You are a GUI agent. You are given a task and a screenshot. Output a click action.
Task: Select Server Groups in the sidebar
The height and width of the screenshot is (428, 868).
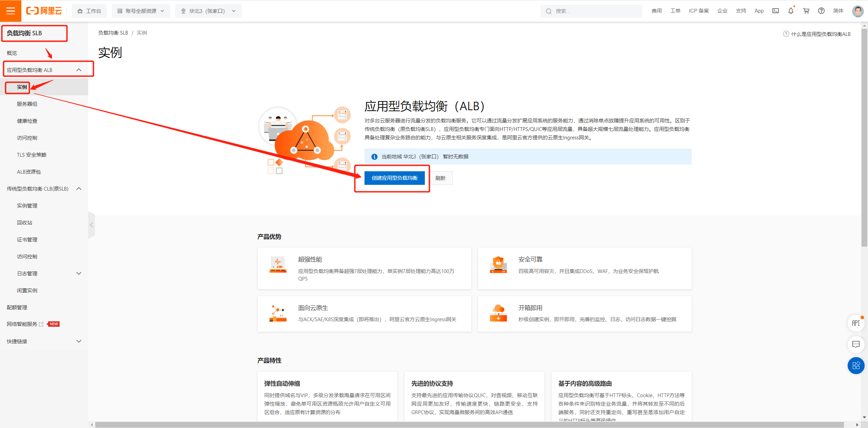27,104
